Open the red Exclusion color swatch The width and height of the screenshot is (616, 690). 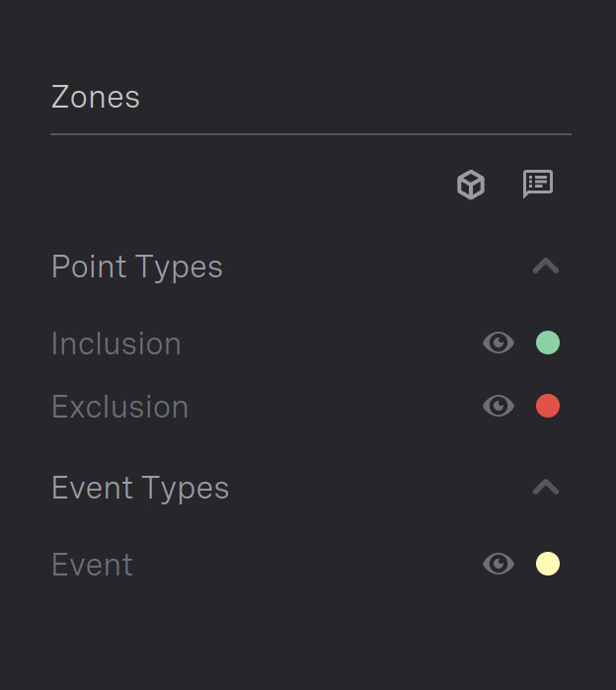tap(548, 406)
